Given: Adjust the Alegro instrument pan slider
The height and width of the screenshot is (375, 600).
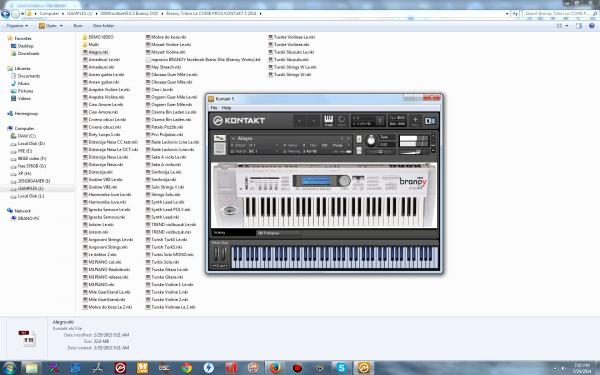Looking at the screenshot, I should [381, 152].
